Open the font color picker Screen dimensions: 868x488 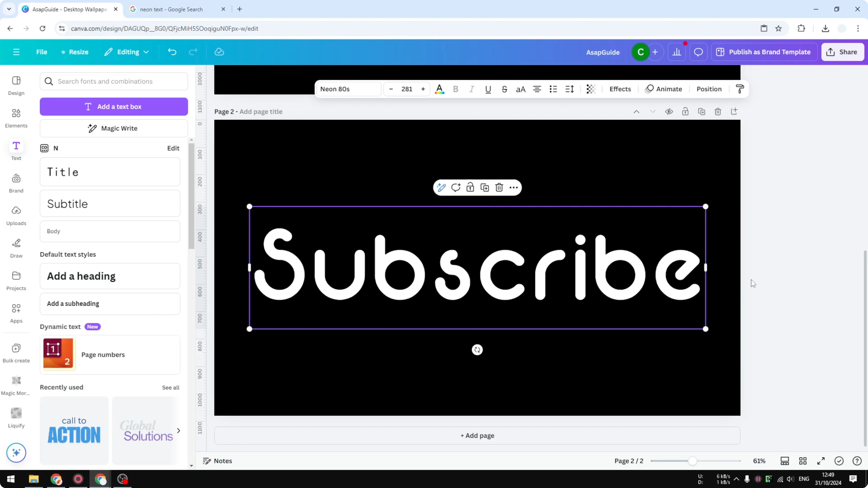pos(439,89)
